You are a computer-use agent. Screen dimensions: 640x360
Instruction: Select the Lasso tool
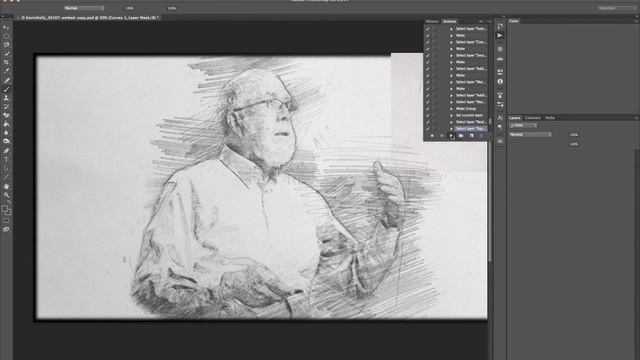tap(6, 45)
